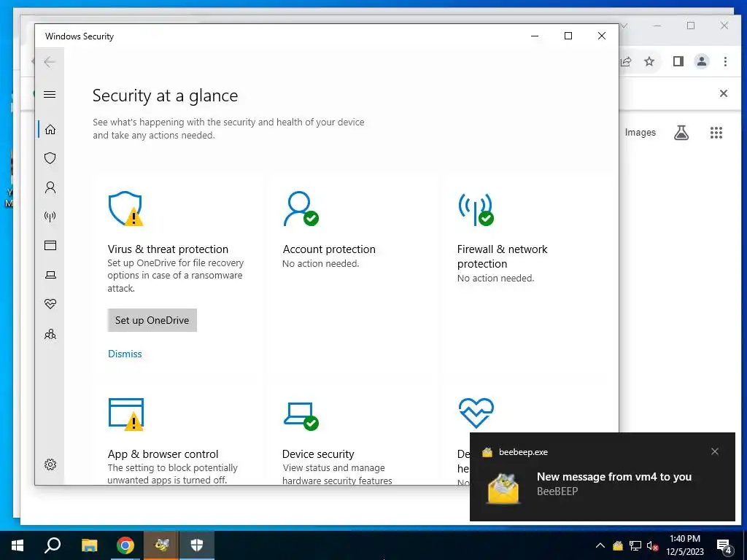Click the Device performance heart tile icon
This screenshot has width=747, height=560.
point(476,413)
